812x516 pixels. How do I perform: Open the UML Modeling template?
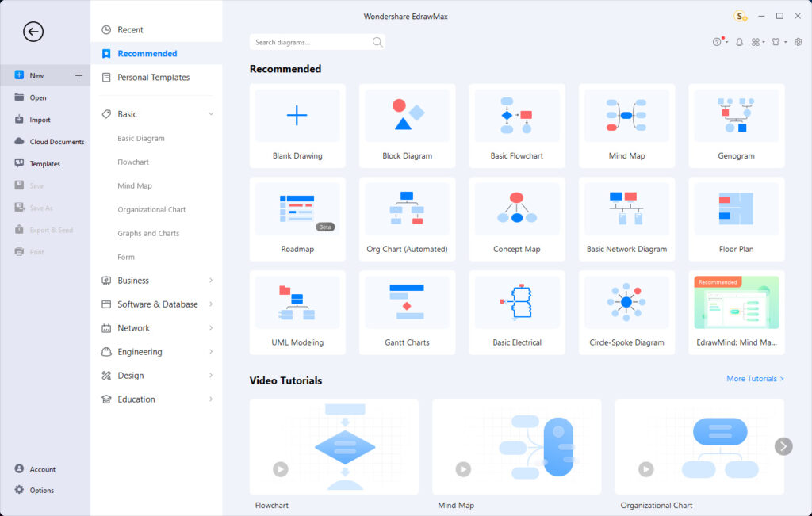297,312
